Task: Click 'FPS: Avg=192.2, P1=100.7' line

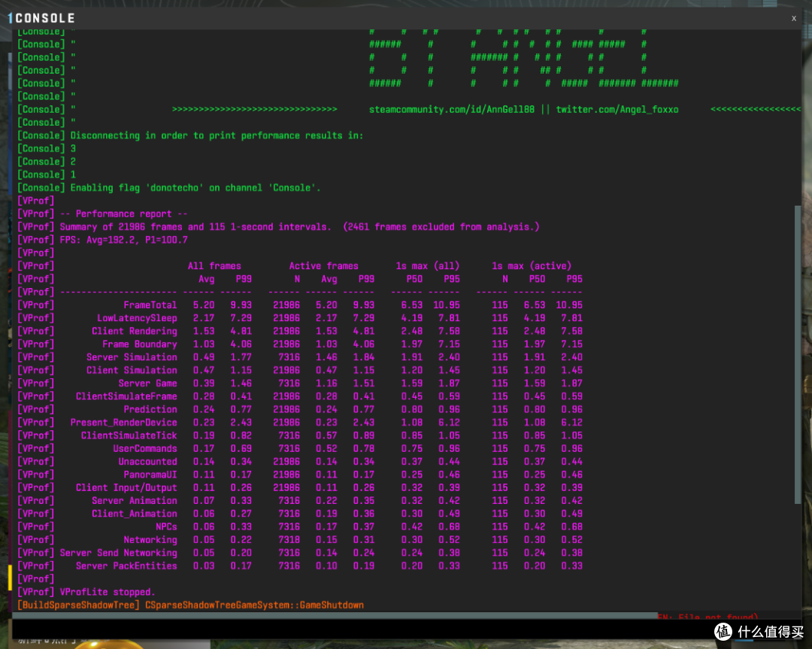Action: [102, 240]
